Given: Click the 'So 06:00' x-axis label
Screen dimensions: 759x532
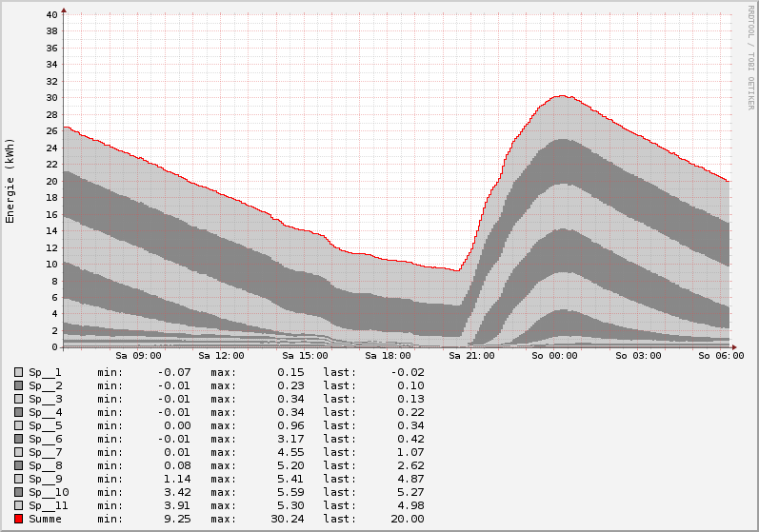Looking at the screenshot, I should tap(723, 356).
